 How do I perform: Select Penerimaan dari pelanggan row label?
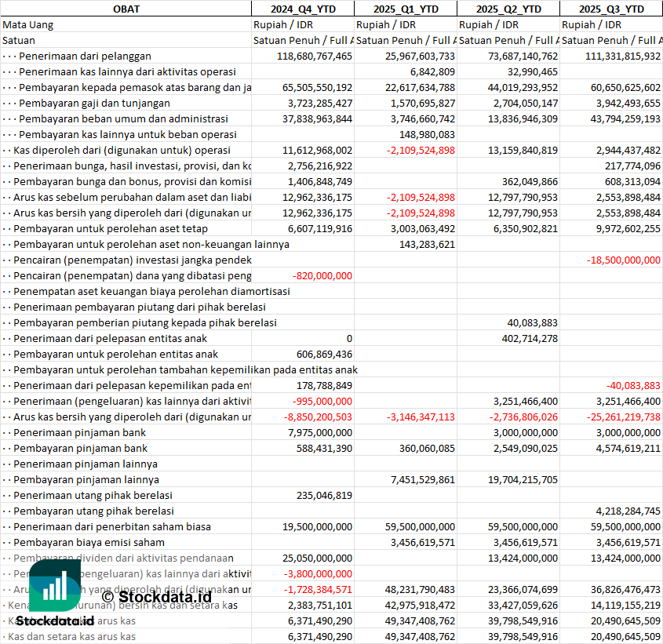pos(85,56)
